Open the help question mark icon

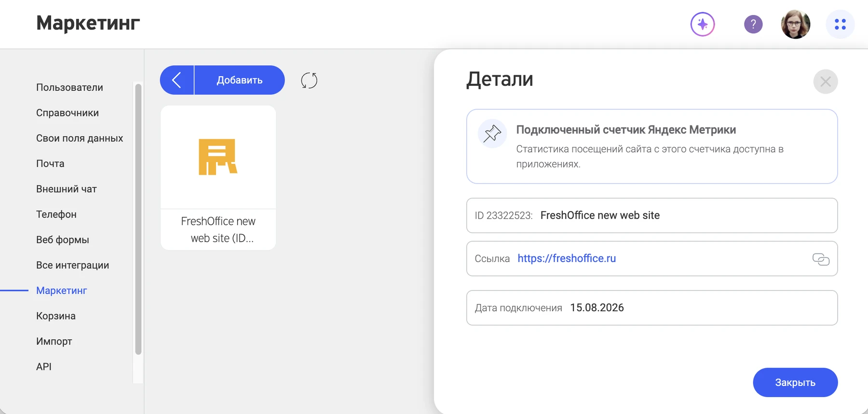coord(753,24)
